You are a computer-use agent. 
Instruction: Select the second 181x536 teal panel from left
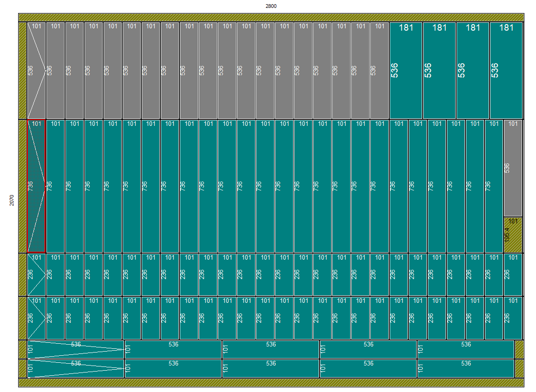[439, 70]
